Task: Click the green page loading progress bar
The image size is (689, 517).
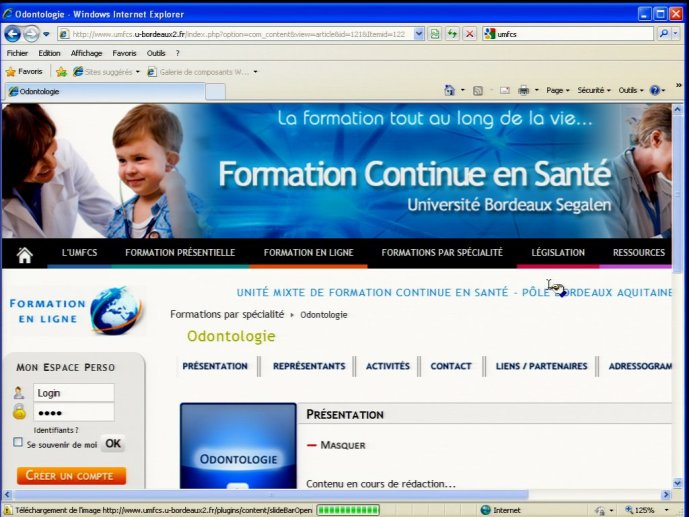Action: [x=348, y=510]
